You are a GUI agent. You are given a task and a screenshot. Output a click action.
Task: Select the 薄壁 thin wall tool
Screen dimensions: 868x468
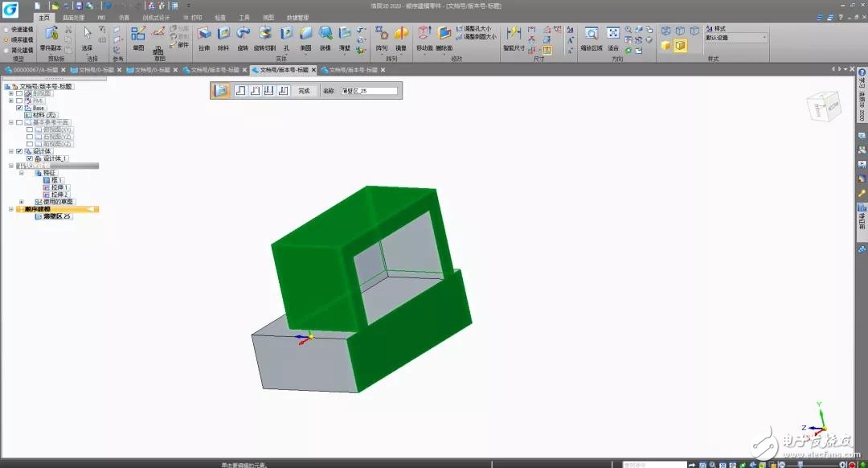[x=344, y=39]
